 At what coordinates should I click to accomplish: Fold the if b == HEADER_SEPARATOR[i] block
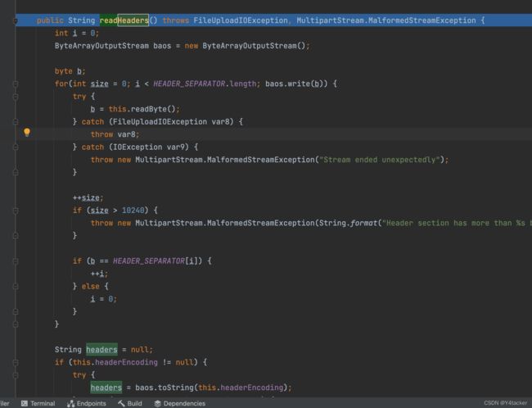pyautogui.click(x=16, y=261)
